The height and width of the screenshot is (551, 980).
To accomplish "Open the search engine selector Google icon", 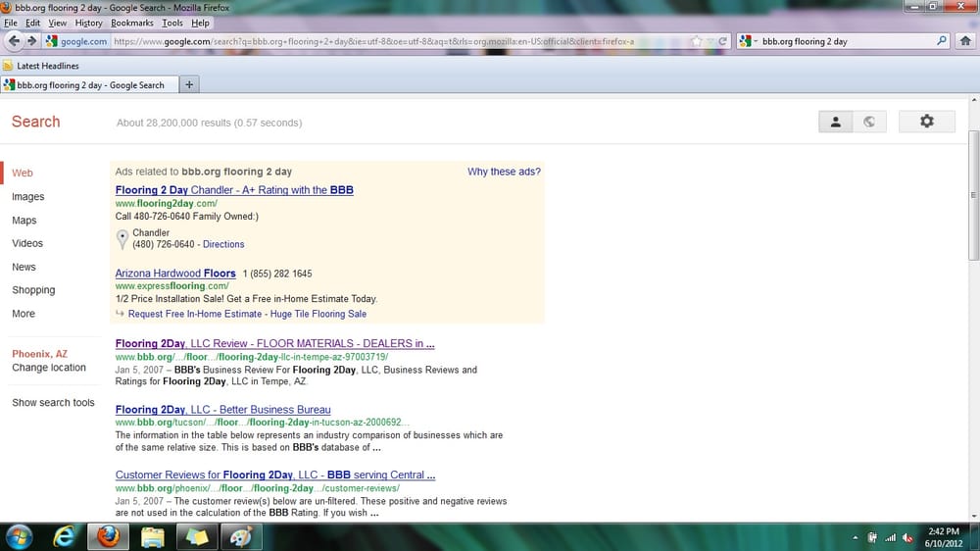I will coord(748,41).
